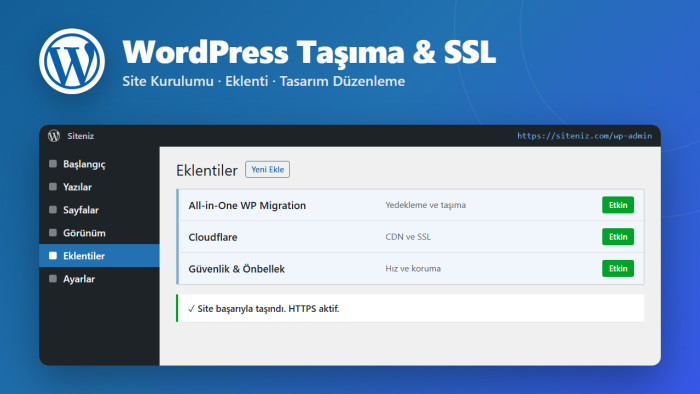Screen dimensions: 700x394
Task: Click the square icon beside Ayarlar
Action: [x=53, y=278]
